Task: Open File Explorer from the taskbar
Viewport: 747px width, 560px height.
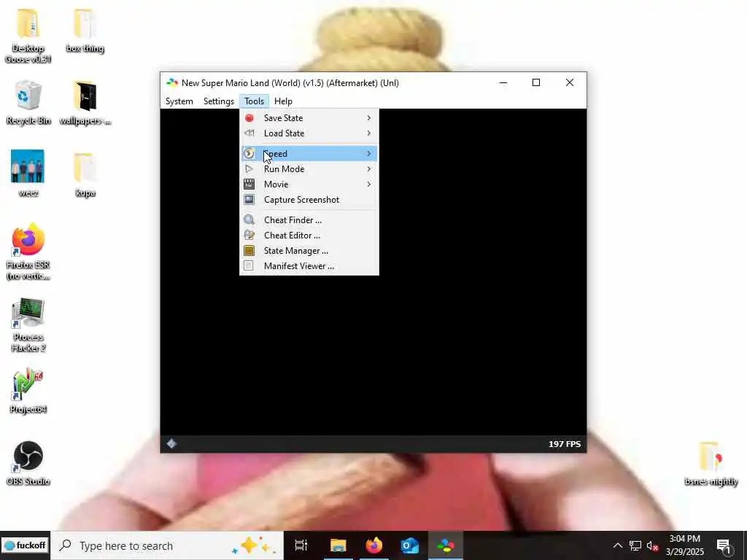Action: coord(338,545)
